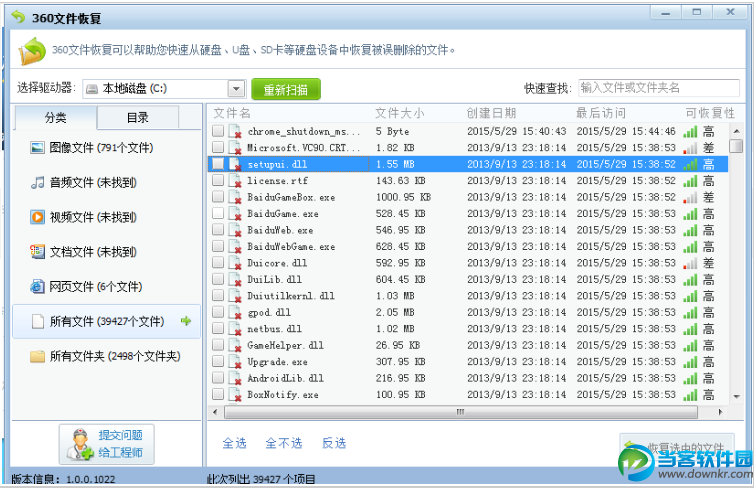The width and height of the screenshot is (754, 488).
Task: Click the file icon of AndroidLib.dll
Action: point(235,378)
